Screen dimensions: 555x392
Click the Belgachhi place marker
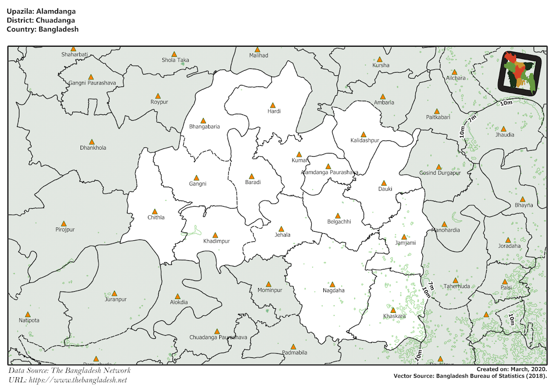pos(337,215)
